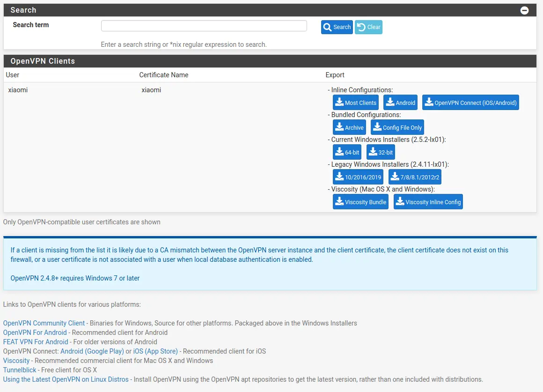
Task: Click the 'Inline Configurations:' label
Action: pyautogui.click(x=362, y=90)
